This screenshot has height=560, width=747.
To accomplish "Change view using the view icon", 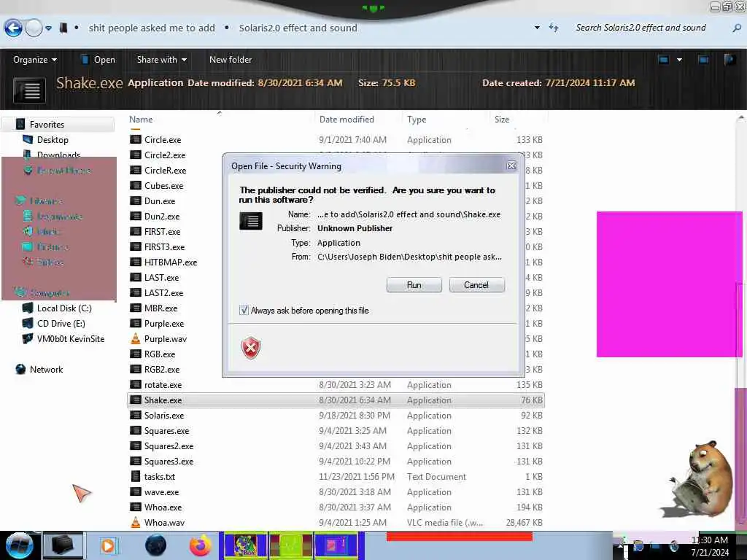I will click(x=663, y=60).
